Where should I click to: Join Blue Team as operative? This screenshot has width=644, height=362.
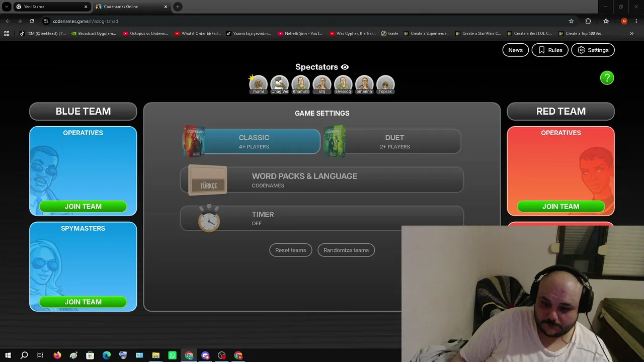(x=83, y=206)
